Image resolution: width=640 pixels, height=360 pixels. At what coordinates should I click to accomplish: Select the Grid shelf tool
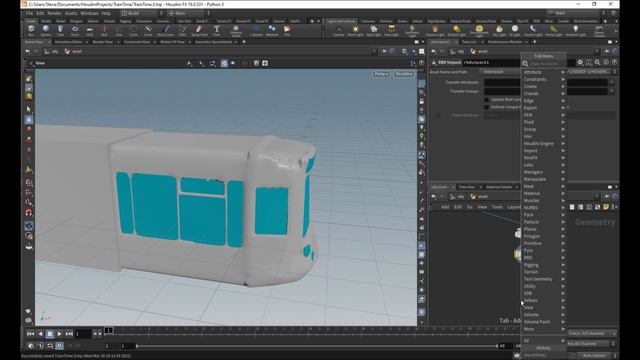(x=89, y=31)
